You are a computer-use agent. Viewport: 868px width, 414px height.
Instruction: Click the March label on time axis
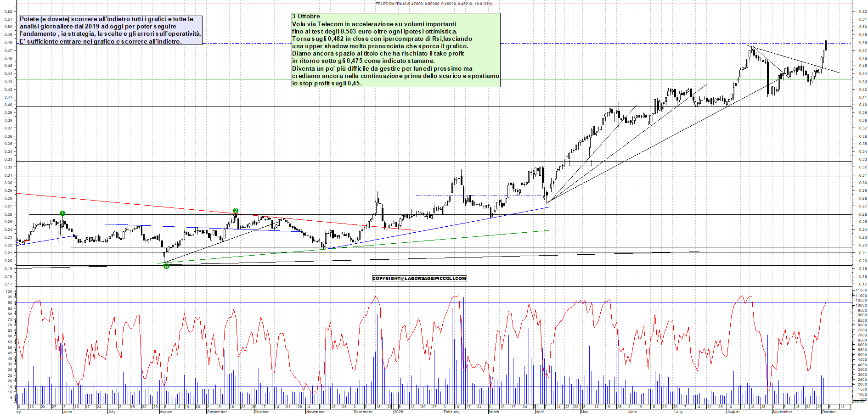pyautogui.click(x=493, y=412)
